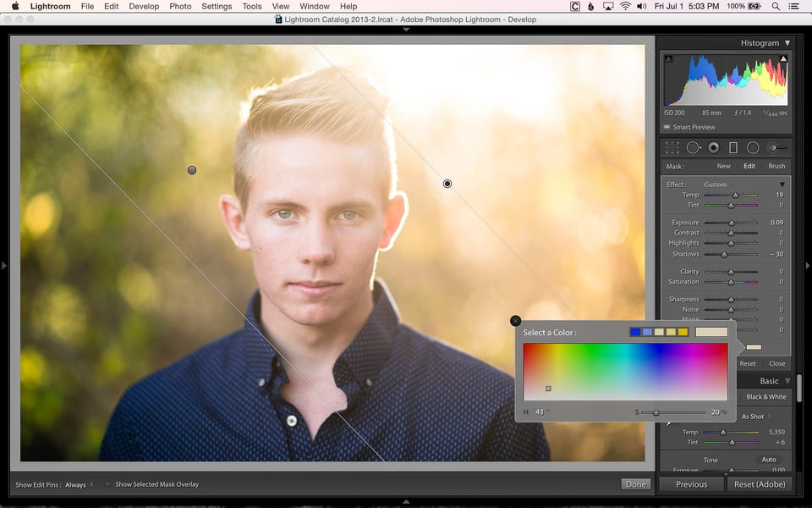Click the Done button in toolbar
This screenshot has height=508, width=812.
[x=635, y=484]
